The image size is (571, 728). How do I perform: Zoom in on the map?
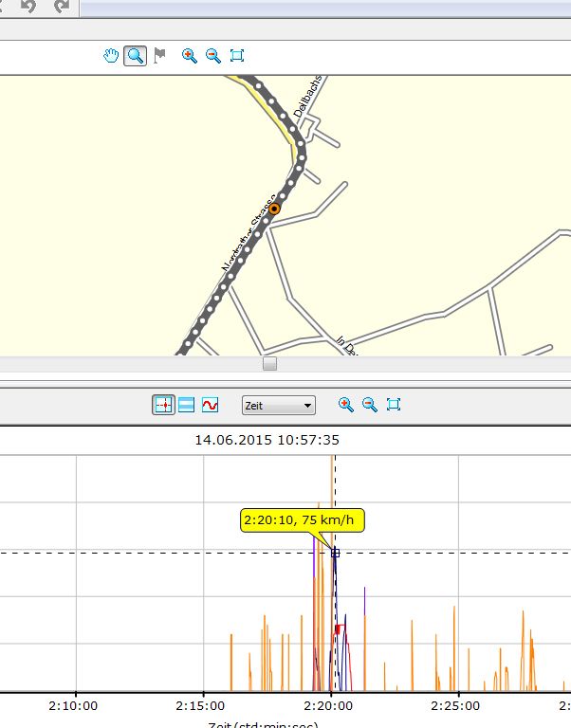190,56
